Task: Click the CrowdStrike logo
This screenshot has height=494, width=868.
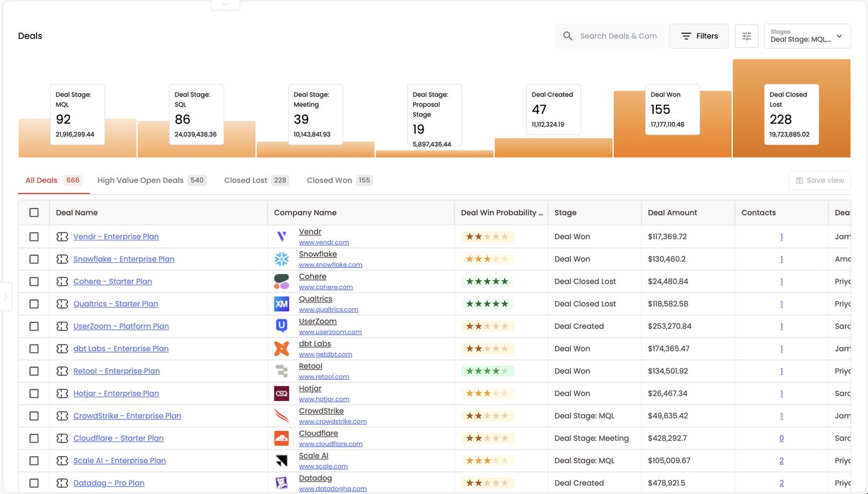Action: coord(281,416)
